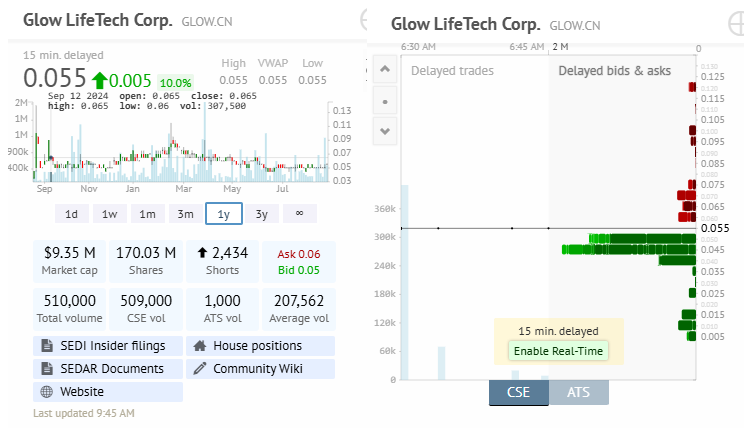Click the one-year candlestick price chart
Viewport: 753px width, 433px height.
point(181,144)
